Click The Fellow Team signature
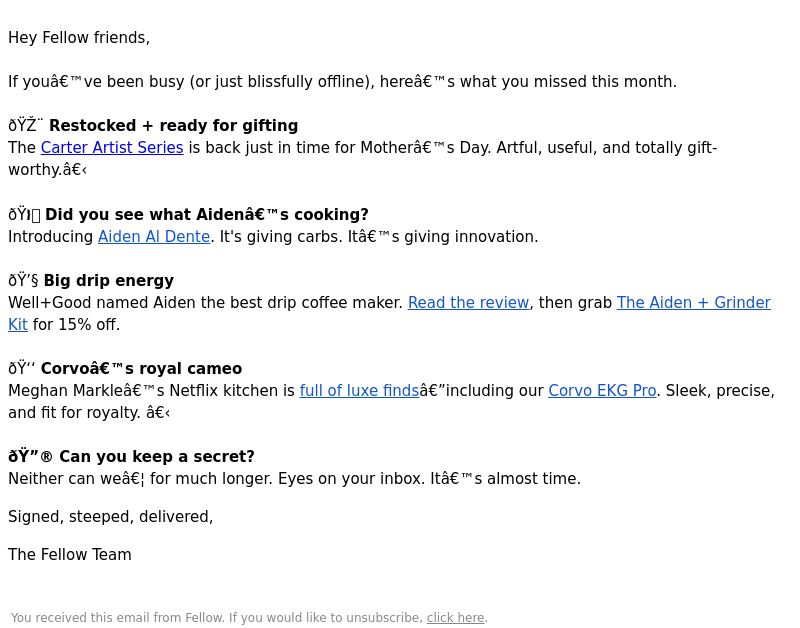The width and height of the screenshot is (800, 628). coord(70,555)
